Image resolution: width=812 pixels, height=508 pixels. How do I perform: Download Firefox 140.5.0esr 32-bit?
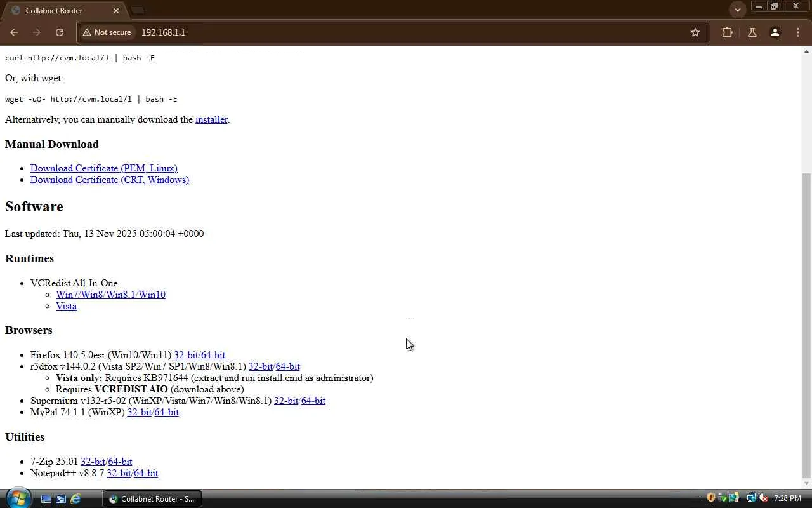click(x=186, y=355)
